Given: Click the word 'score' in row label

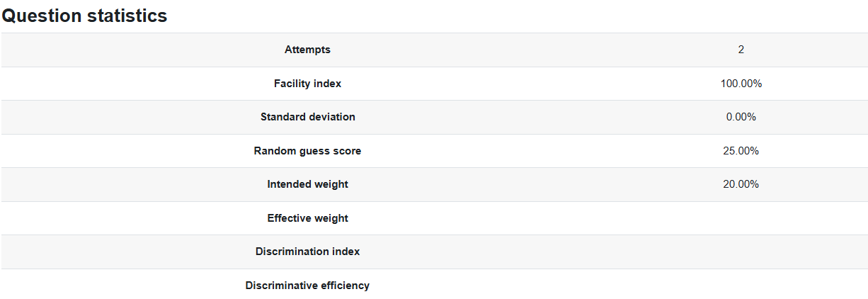Looking at the screenshot, I should tap(347, 151).
